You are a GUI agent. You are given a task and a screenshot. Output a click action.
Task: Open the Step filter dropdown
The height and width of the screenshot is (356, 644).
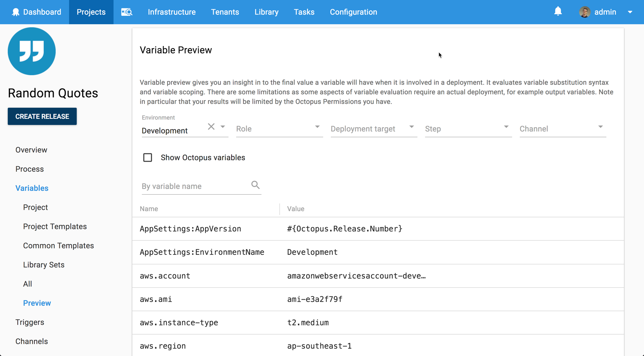pyautogui.click(x=506, y=126)
